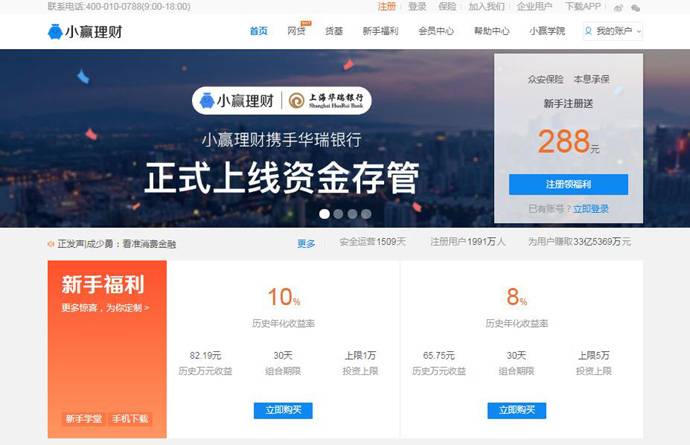Click the 上限1万 投资上限 value
690x445 pixels.
pyautogui.click(x=360, y=355)
